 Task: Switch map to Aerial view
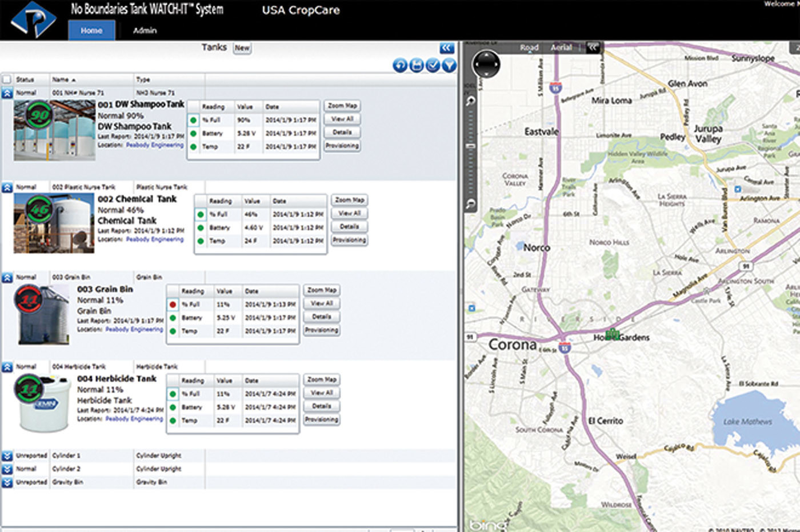pyautogui.click(x=561, y=47)
